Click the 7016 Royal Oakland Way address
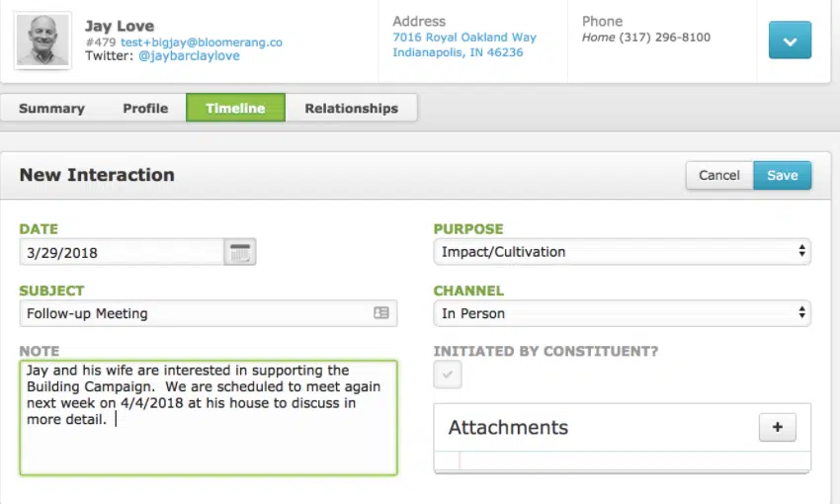The width and height of the screenshot is (840, 504). (x=464, y=38)
